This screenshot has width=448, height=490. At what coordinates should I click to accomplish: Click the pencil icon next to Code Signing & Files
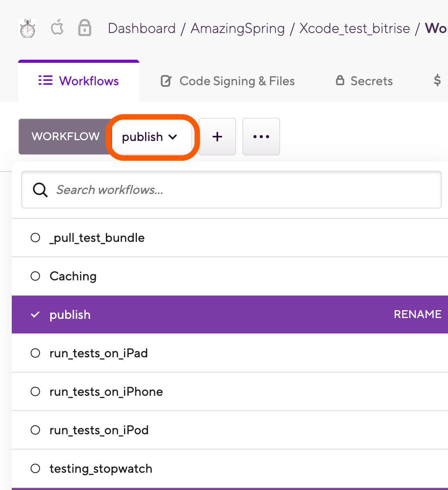click(x=166, y=80)
